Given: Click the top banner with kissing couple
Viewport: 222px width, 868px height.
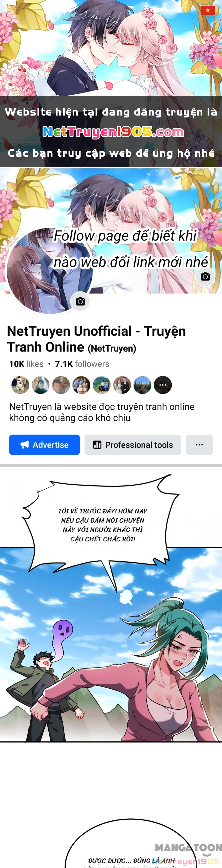Looking at the screenshot, I should pyautogui.click(x=111, y=83).
